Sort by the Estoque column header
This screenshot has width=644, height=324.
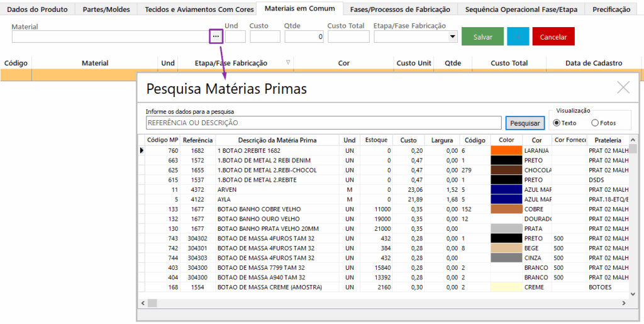point(376,140)
